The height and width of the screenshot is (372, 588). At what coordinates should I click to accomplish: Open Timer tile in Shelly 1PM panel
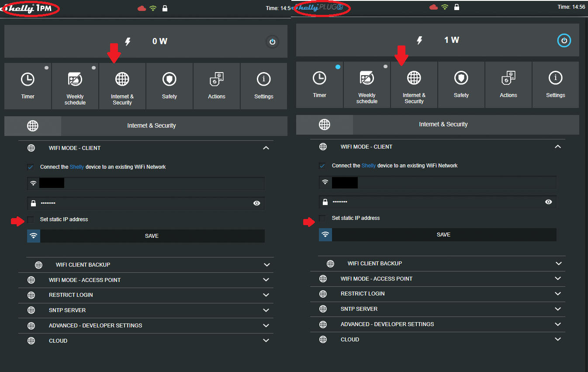[28, 86]
